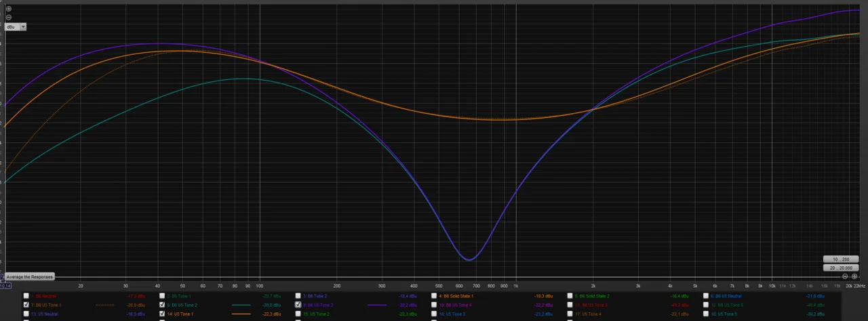Click the vertical zoom in plus icon

pos(9,9)
